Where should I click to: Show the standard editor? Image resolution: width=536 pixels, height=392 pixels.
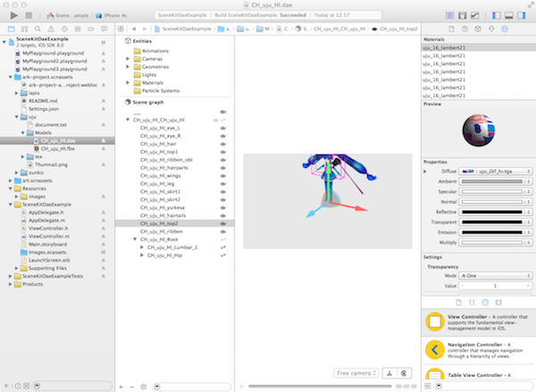(450, 15)
